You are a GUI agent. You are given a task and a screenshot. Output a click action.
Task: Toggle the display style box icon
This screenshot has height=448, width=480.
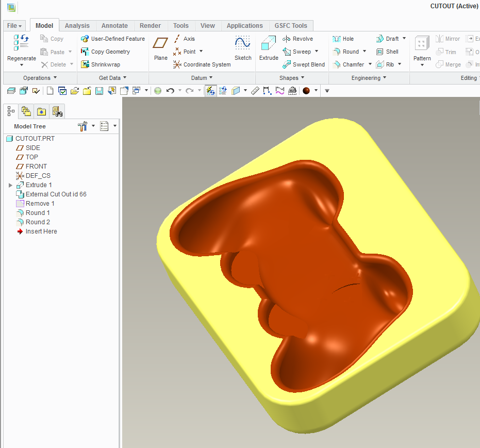[x=236, y=91]
